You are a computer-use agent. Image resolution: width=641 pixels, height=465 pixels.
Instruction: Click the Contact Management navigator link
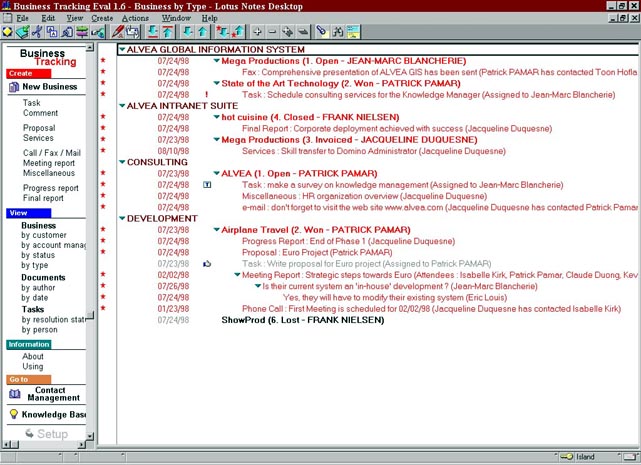[x=46, y=394]
